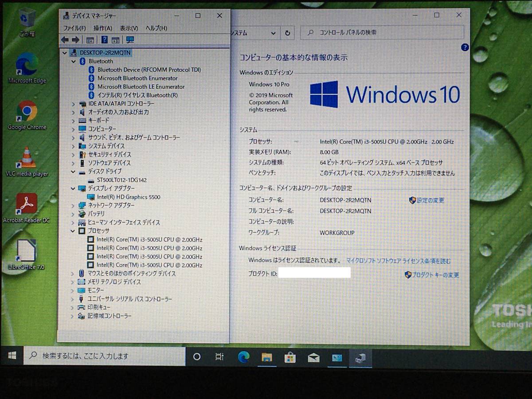Open Acrobat Reader DC desktop shortcut
This screenshot has height=399, width=532.
pos(27,208)
